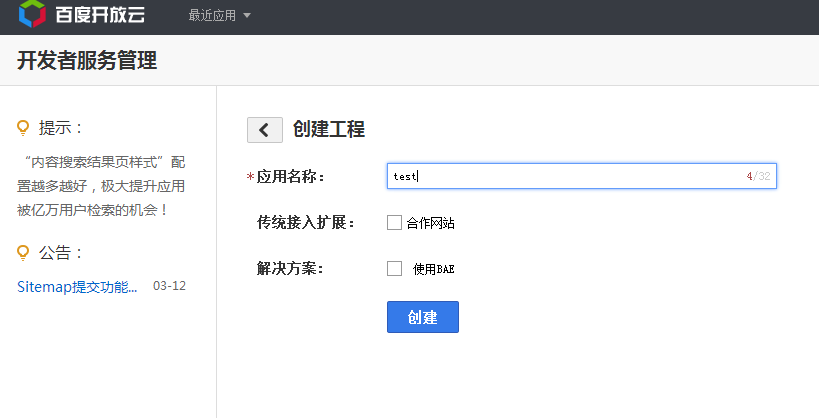Click the 解决方案 label
Screen dimensions: 819x418
pyautogui.click(x=290, y=269)
